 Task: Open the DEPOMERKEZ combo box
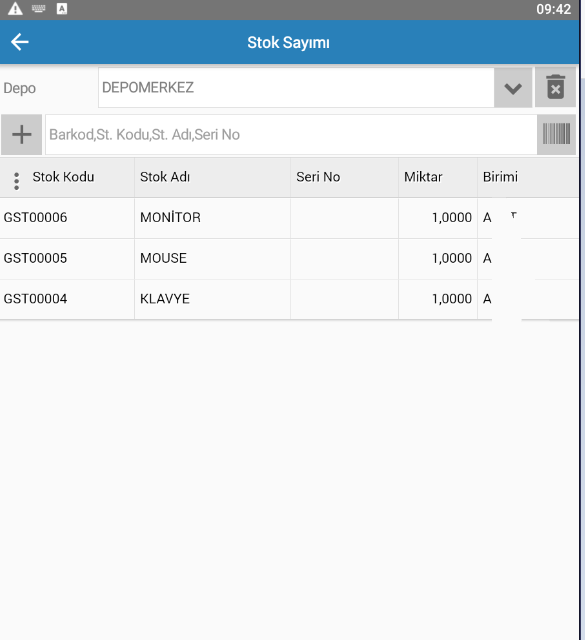click(296, 88)
